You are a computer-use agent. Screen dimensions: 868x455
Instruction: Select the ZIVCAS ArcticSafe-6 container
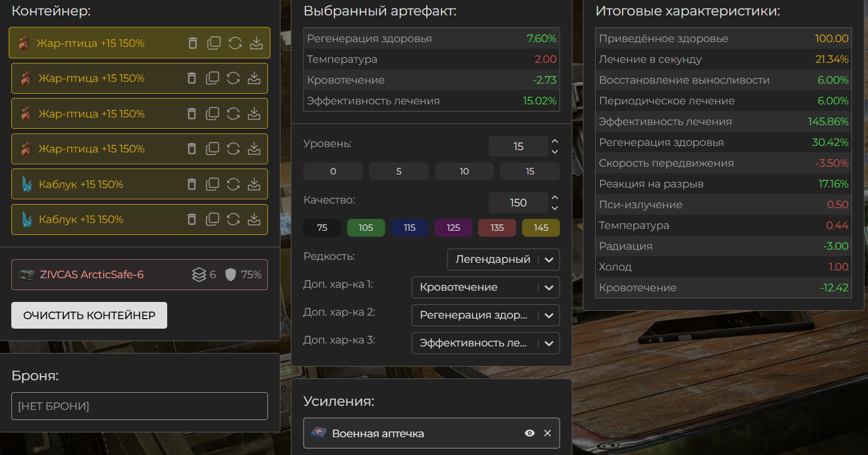click(139, 275)
